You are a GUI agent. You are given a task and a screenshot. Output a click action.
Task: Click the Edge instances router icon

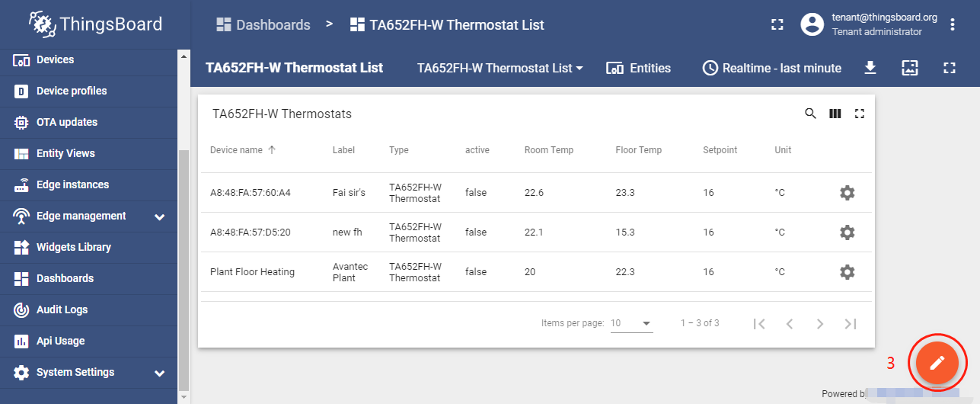(21, 184)
